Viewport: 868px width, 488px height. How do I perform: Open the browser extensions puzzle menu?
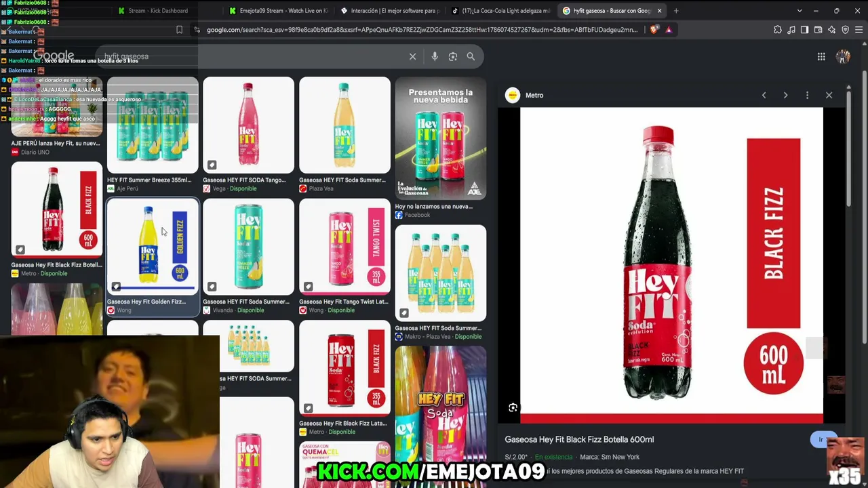point(777,30)
